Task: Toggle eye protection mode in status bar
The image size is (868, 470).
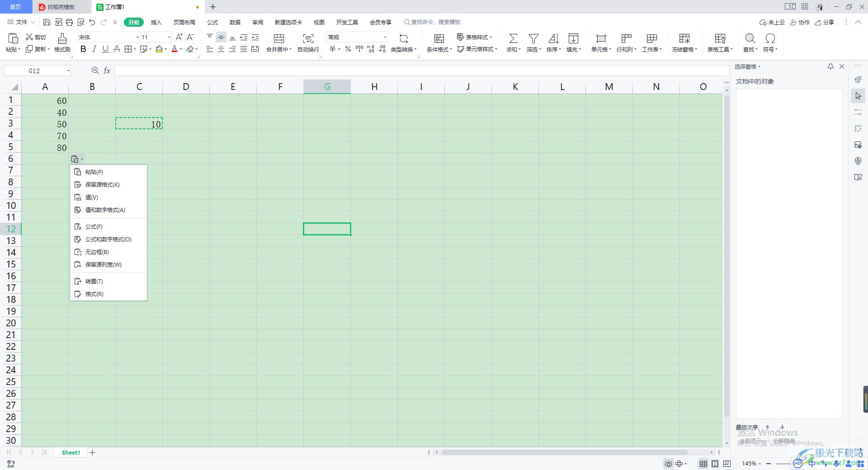Action: tap(668, 464)
